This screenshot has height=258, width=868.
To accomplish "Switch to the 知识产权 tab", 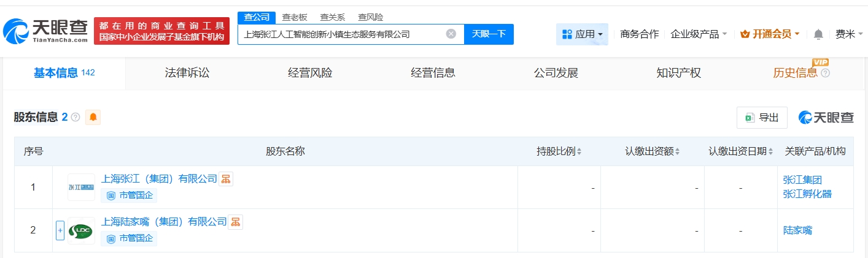I will point(678,74).
